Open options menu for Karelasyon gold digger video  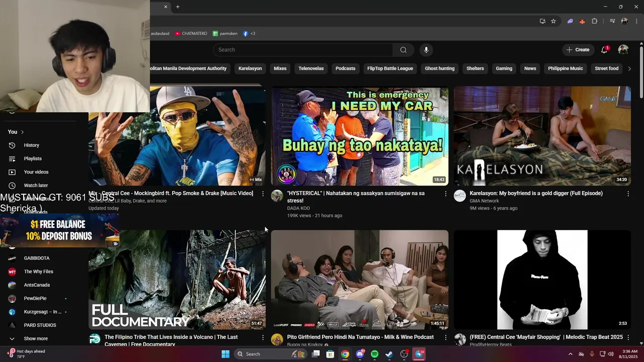point(628,194)
